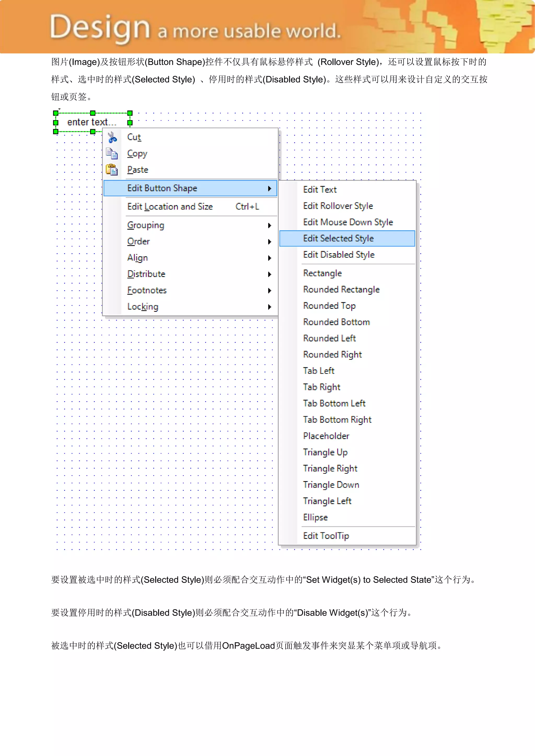The width and height of the screenshot is (535, 756).
Task: Choose Edit Rollover Style
Action: point(338,206)
